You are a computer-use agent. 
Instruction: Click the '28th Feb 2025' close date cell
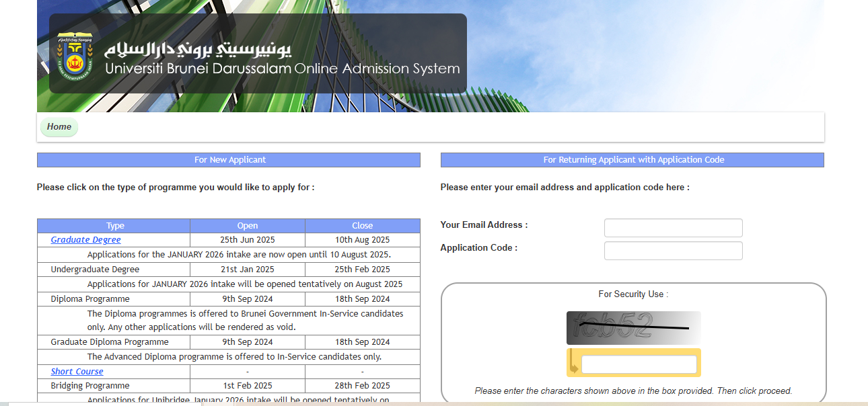[363, 386]
